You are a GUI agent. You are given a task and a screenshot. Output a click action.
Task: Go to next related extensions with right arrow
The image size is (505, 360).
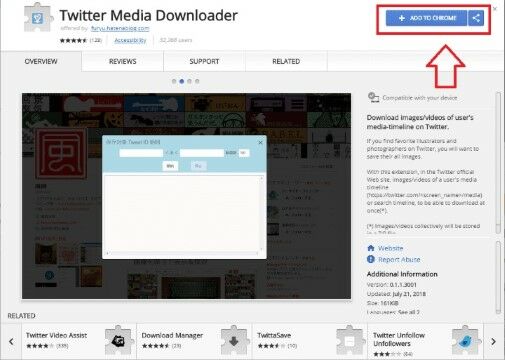[x=493, y=341]
